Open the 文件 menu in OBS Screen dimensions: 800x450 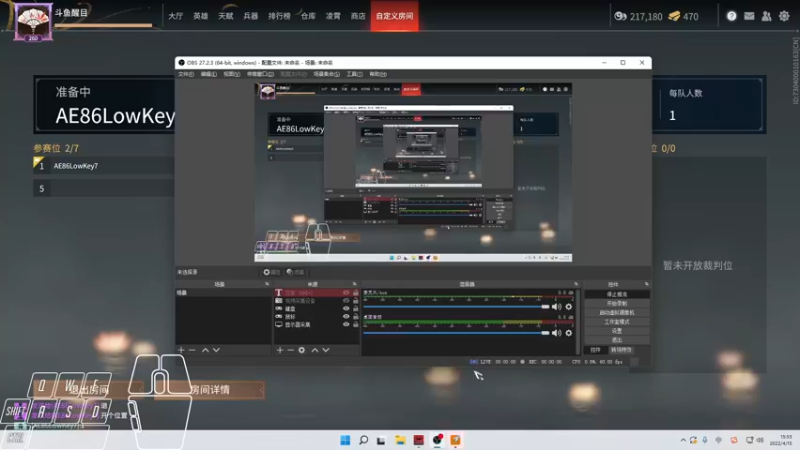(x=186, y=74)
